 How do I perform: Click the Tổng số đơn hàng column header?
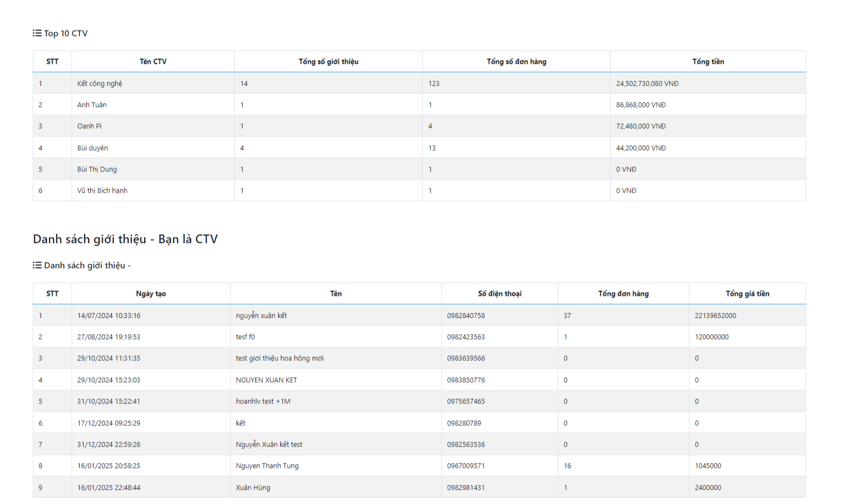click(516, 62)
